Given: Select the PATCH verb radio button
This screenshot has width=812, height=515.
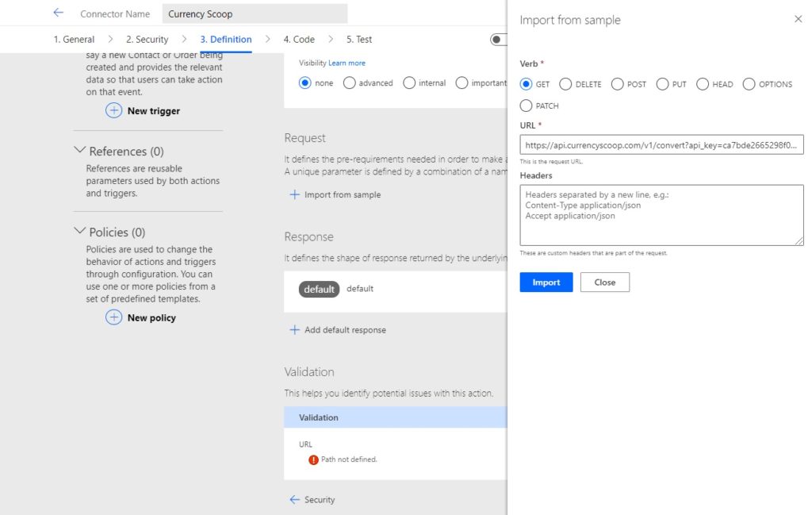Looking at the screenshot, I should coord(527,106).
